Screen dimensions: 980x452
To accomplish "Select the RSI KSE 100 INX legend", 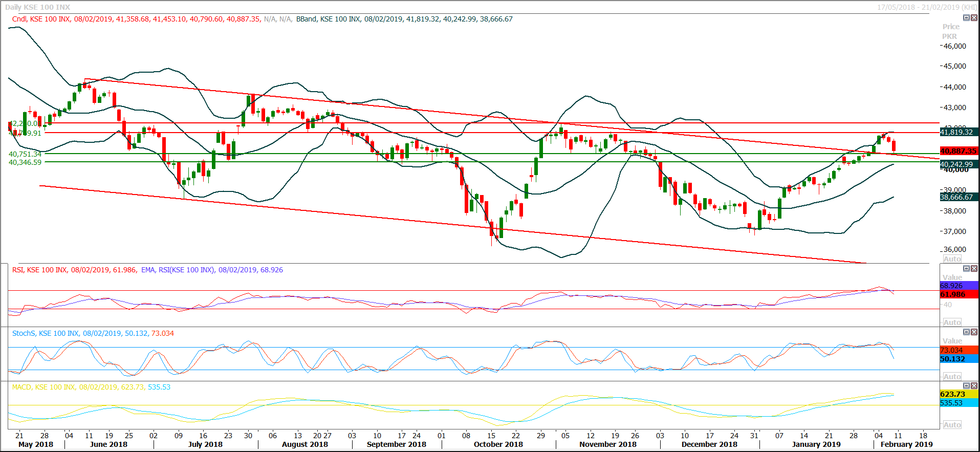I will pyautogui.click(x=75, y=270).
